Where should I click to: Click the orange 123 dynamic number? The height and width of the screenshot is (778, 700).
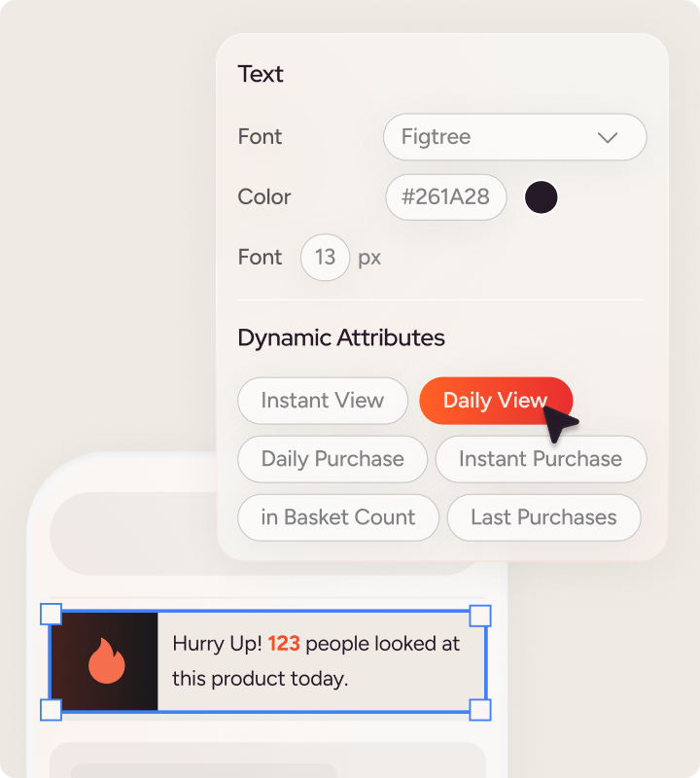point(284,644)
